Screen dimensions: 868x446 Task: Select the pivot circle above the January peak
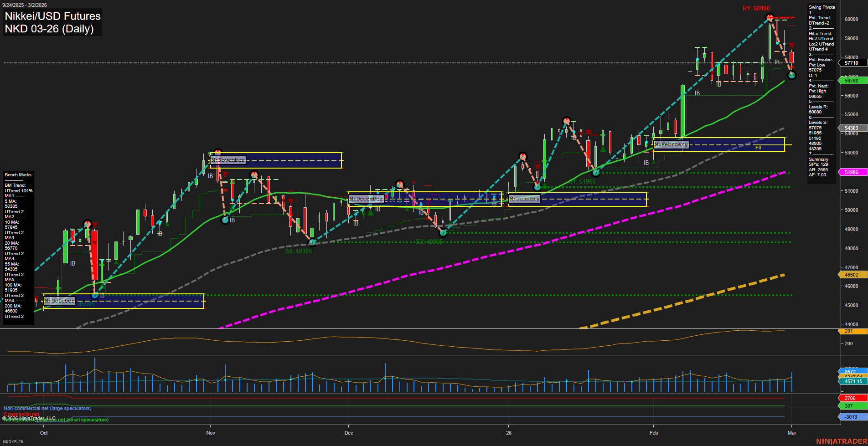(567, 121)
